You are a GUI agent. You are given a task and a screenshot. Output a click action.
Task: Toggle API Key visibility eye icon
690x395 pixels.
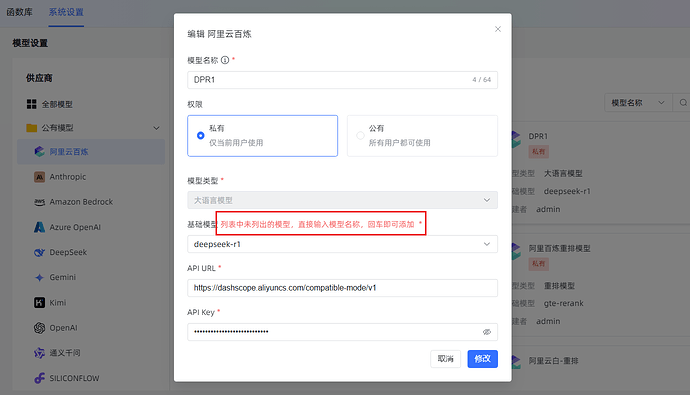(487, 332)
